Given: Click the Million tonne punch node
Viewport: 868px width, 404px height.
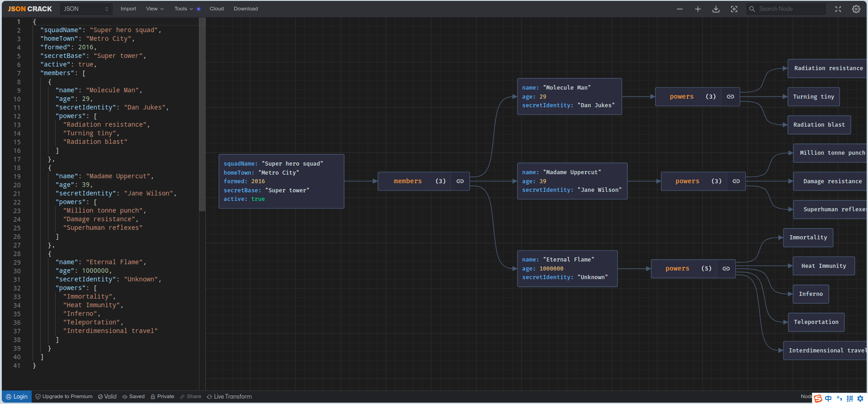Looking at the screenshot, I should (x=830, y=153).
